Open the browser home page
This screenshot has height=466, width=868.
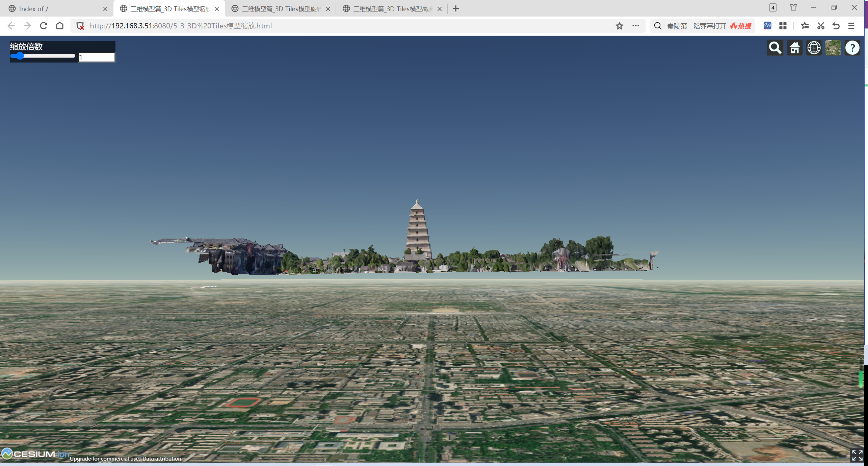click(x=60, y=26)
